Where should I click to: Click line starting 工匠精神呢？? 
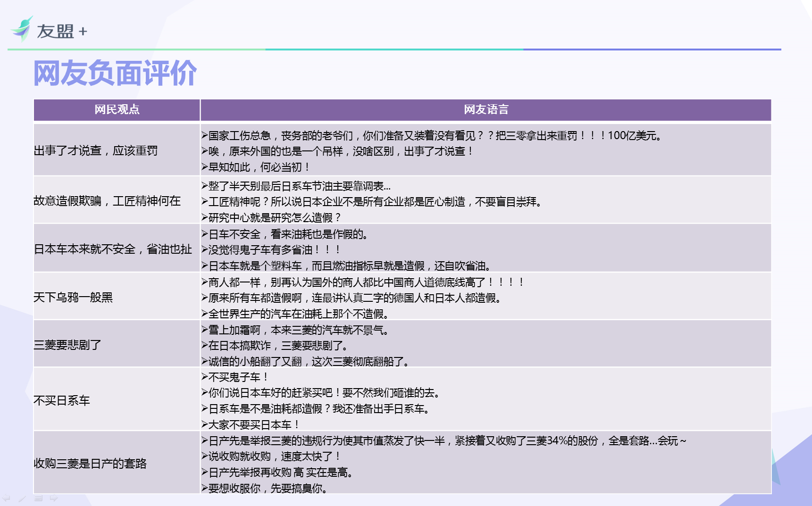(372, 202)
